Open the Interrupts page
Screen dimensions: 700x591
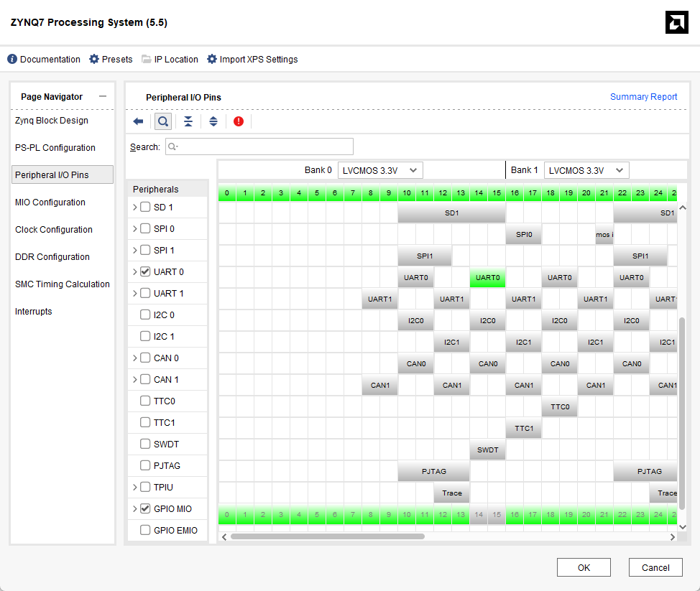pyautogui.click(x=34, y=312)
